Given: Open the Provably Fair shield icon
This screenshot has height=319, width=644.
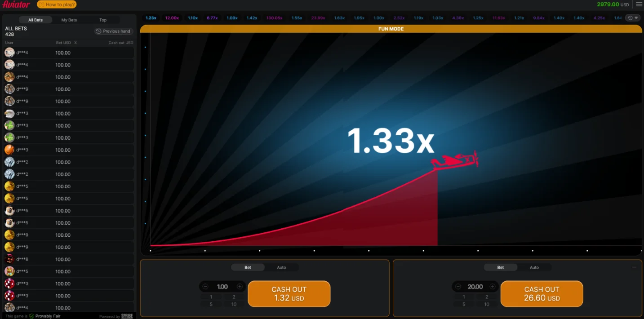Looking at the screenshot, I should [x=31, y=316].
